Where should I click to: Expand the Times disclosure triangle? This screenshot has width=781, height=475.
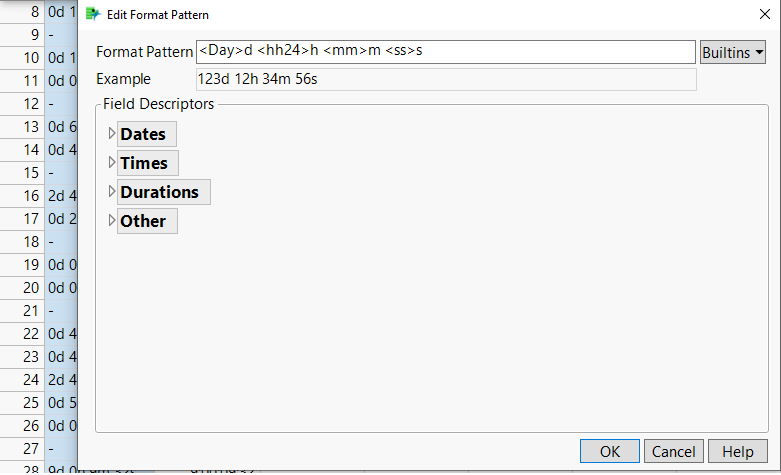click(111, 163)
